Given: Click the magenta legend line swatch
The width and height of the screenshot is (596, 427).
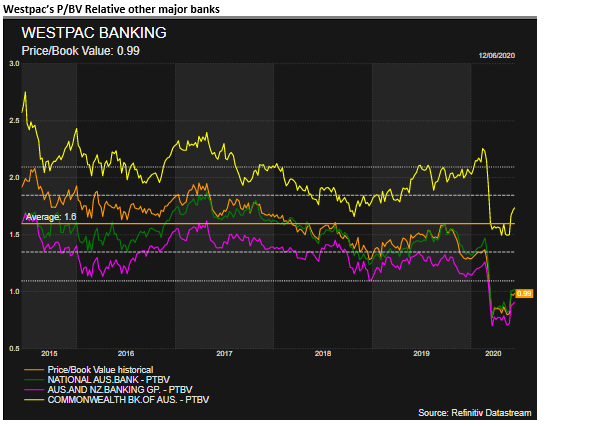Looking at the screenshot, I should (34, 390).
